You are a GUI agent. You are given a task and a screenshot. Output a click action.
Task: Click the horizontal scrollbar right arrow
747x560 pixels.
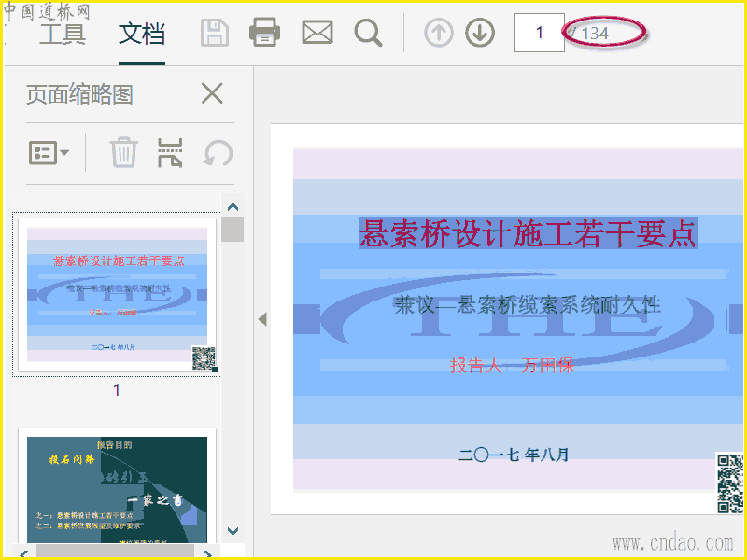coord(207,553)
